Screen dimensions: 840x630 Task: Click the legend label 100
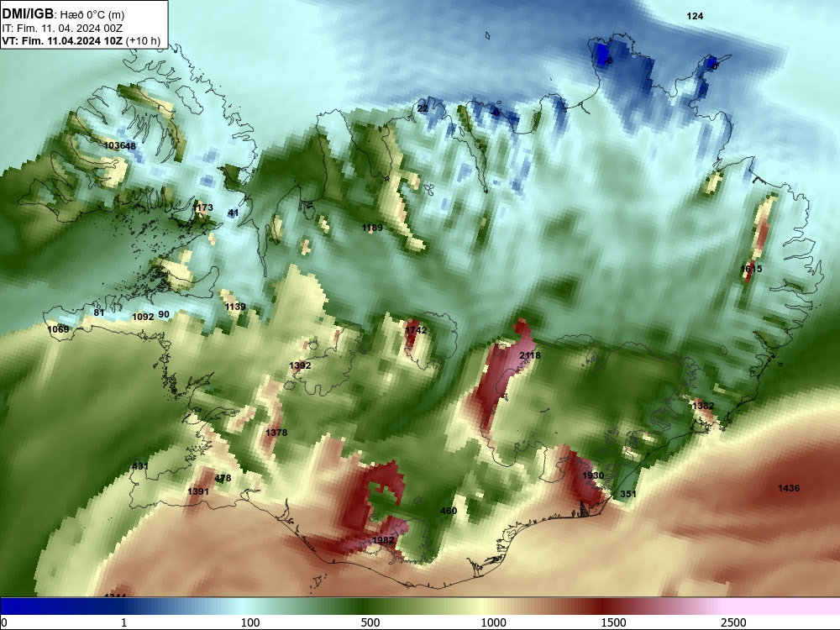tap(250, 622)
